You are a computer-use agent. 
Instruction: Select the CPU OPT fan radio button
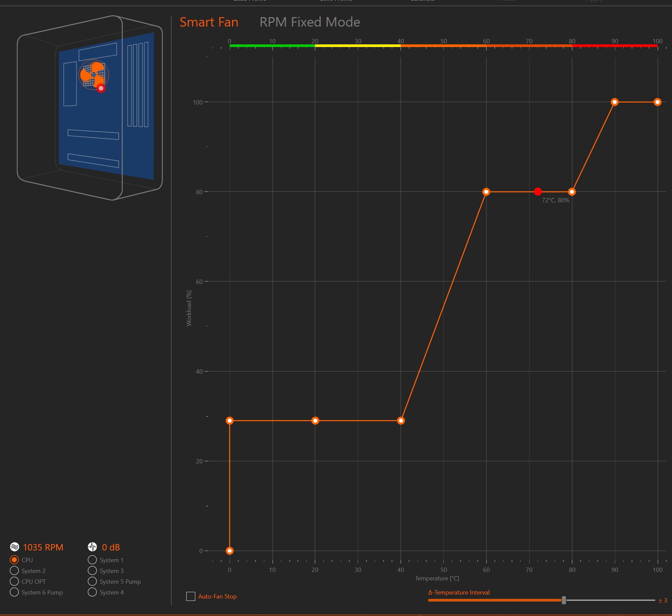pos(14,581)
